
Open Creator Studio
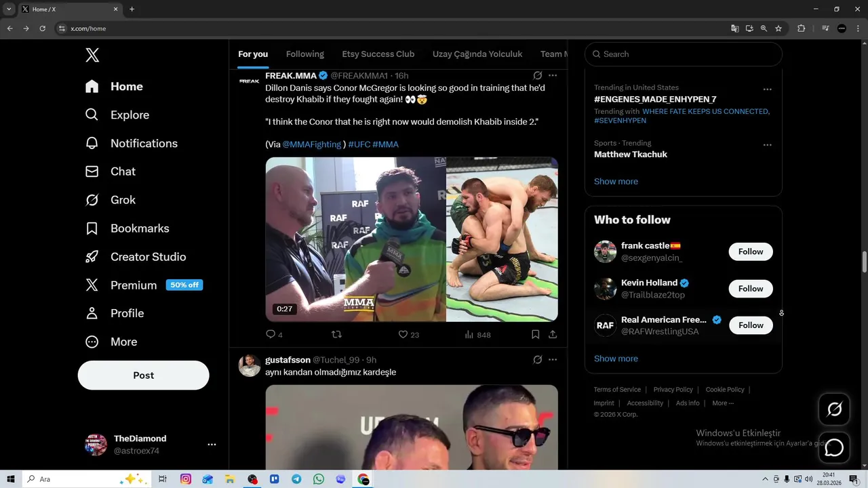coord(135,257)
